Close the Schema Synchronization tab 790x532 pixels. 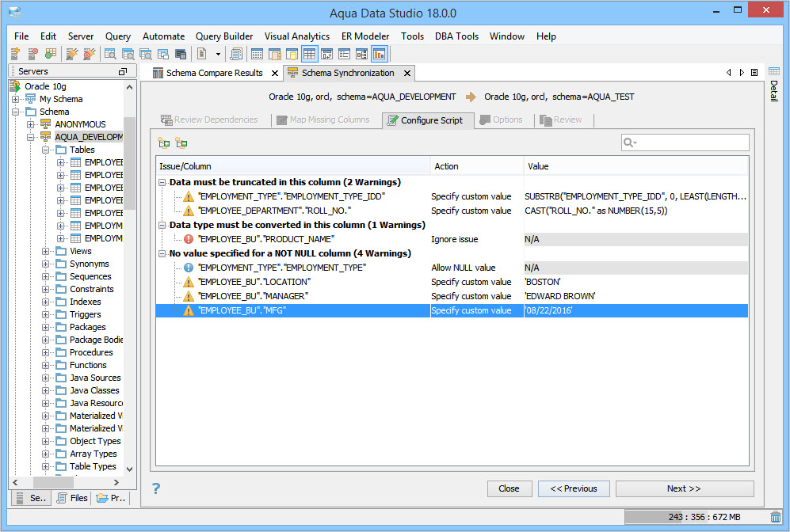pyautogui.click(x=407, y=74)
